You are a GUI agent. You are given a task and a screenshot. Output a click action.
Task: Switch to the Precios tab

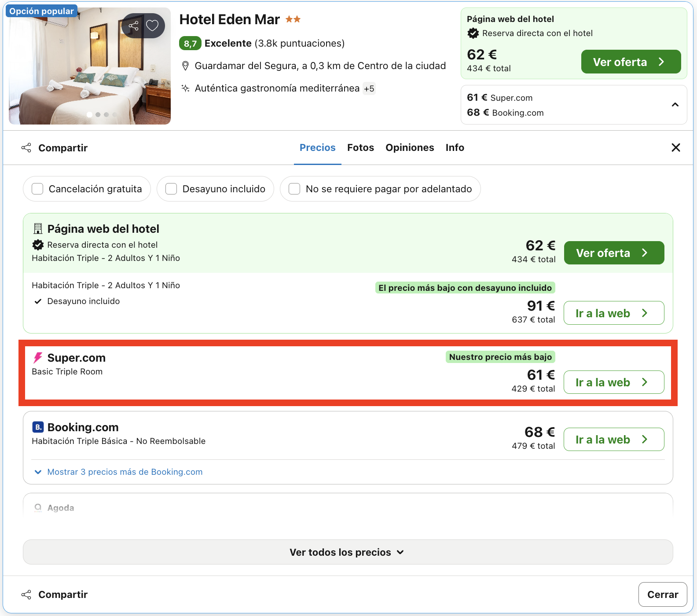coord(318,147)
